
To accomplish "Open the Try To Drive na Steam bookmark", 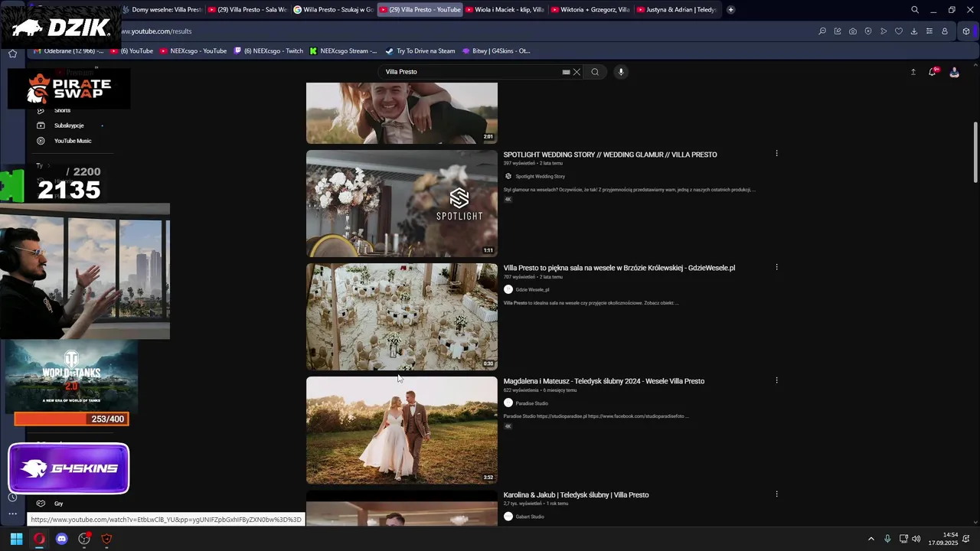I will coord(420,51).
